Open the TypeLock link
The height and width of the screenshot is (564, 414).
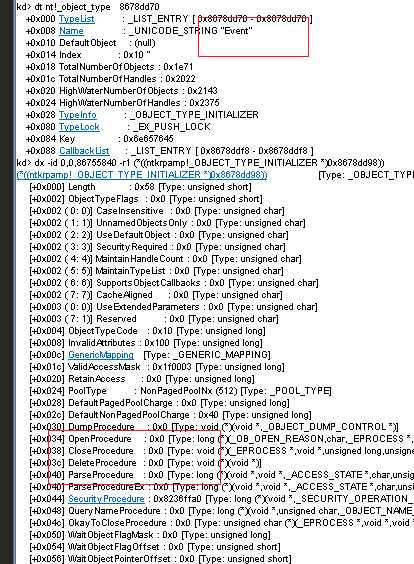pos(79,127)
